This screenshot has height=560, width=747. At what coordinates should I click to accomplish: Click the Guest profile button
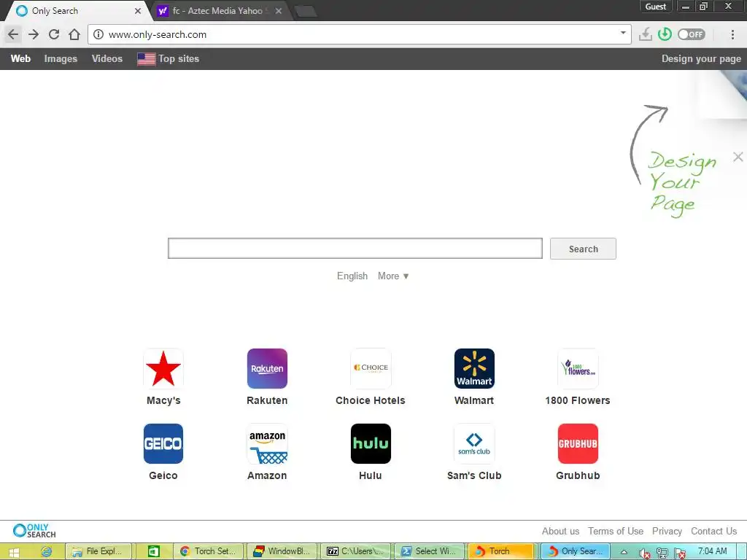click(x=656, y=7)
